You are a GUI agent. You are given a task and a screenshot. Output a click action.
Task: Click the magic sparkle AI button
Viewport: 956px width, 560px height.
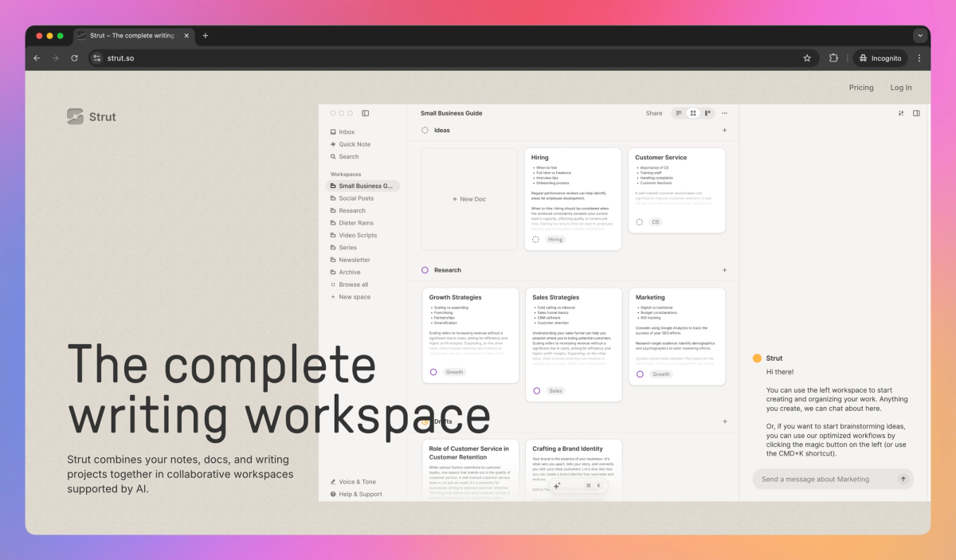[557, 486]
